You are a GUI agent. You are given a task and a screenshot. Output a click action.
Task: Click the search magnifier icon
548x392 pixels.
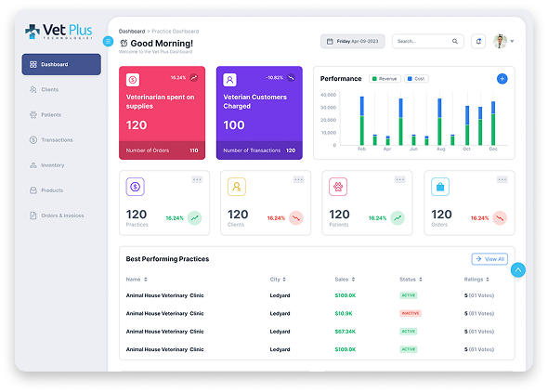pyautogui.click(x=455, y=41)
